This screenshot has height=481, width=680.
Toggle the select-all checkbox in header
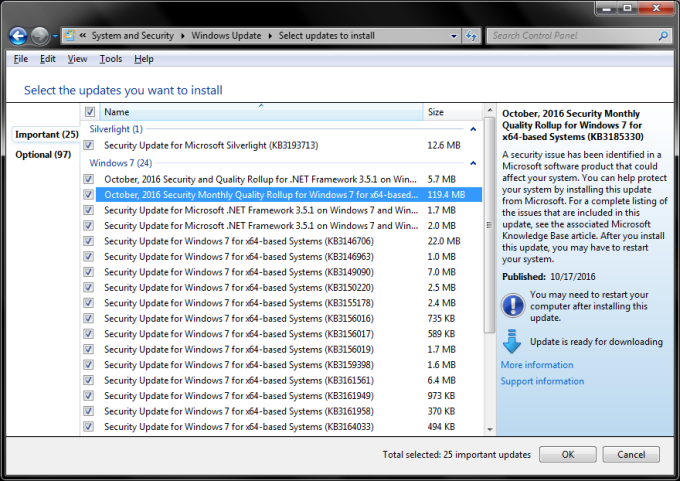pyautogui.click(x=90, y=112)
